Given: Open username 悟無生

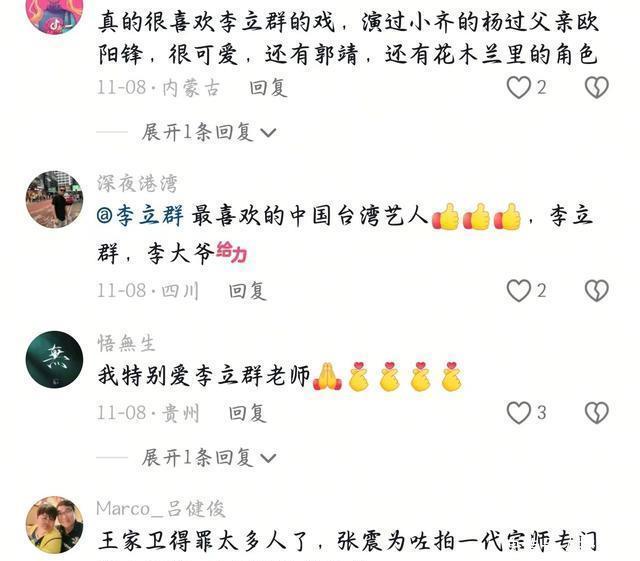Looking at the screenshot, I should [126, 343].
